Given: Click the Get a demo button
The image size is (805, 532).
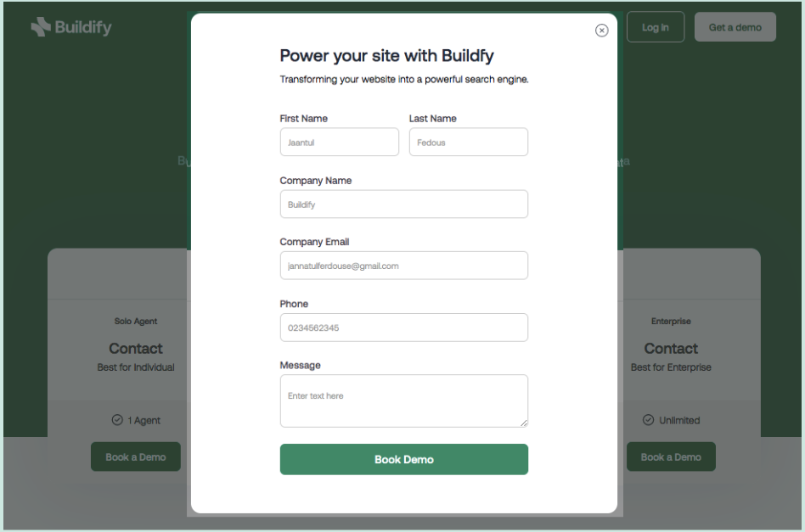Looking at the screenshot, I should point(735,26).
